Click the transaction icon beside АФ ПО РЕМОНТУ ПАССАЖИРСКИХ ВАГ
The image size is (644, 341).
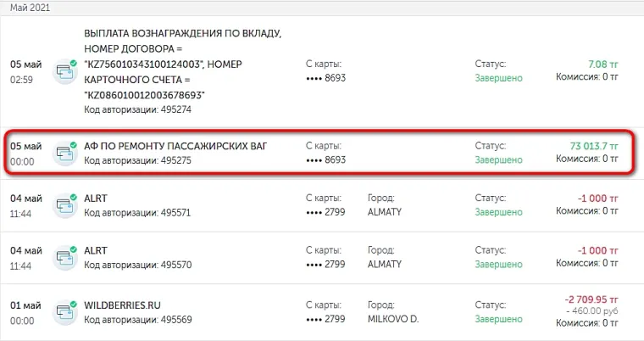tap(64, 154)
